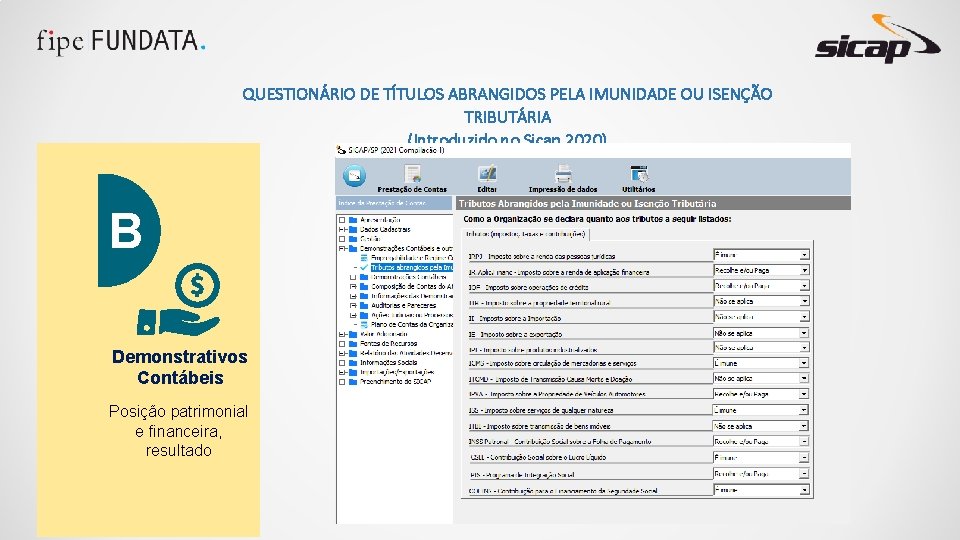
Task: Open the Editar toolbar icon
Action: coord(487,174)
